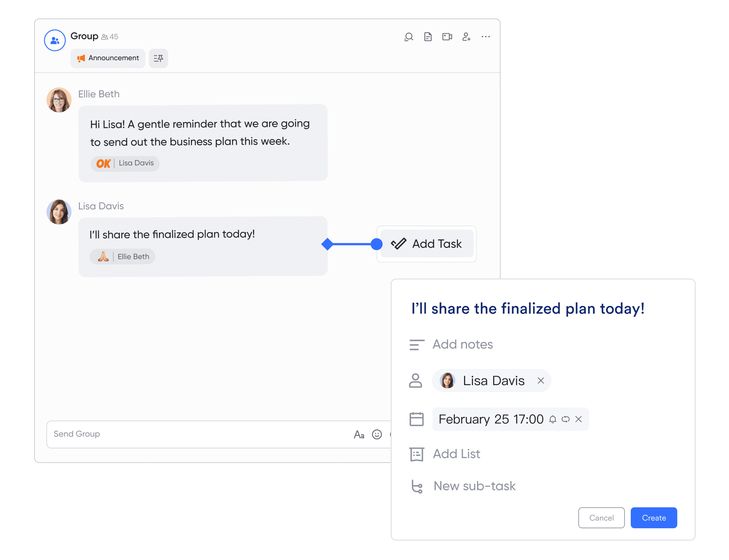Click the Add Task button

[426, 244]
